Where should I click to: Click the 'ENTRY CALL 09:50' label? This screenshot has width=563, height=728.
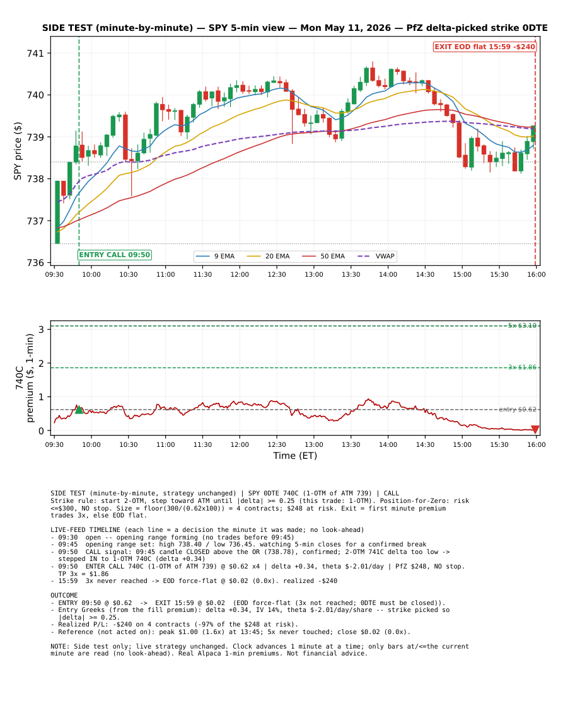[x=115, y=255]
